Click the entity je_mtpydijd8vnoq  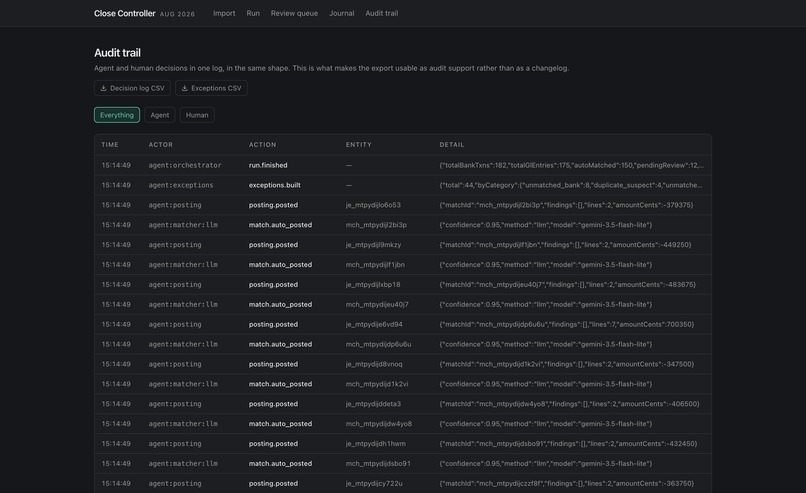(374, 364)
